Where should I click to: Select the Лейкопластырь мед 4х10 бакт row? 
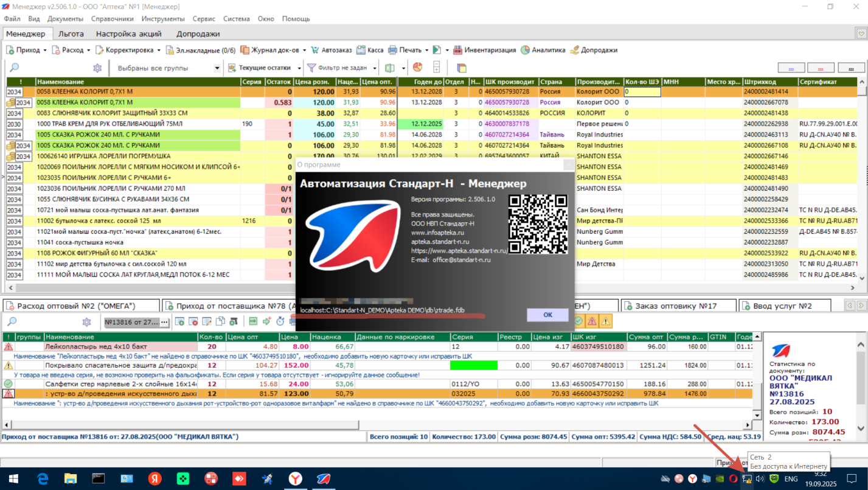[x=377, y=346]
